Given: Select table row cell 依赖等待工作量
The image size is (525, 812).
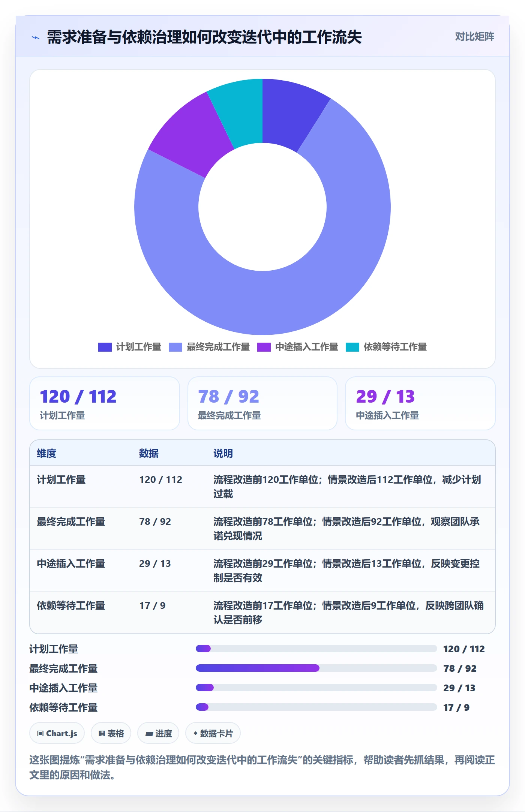Looking at the screenshot, I should click(x=71, y=606).
